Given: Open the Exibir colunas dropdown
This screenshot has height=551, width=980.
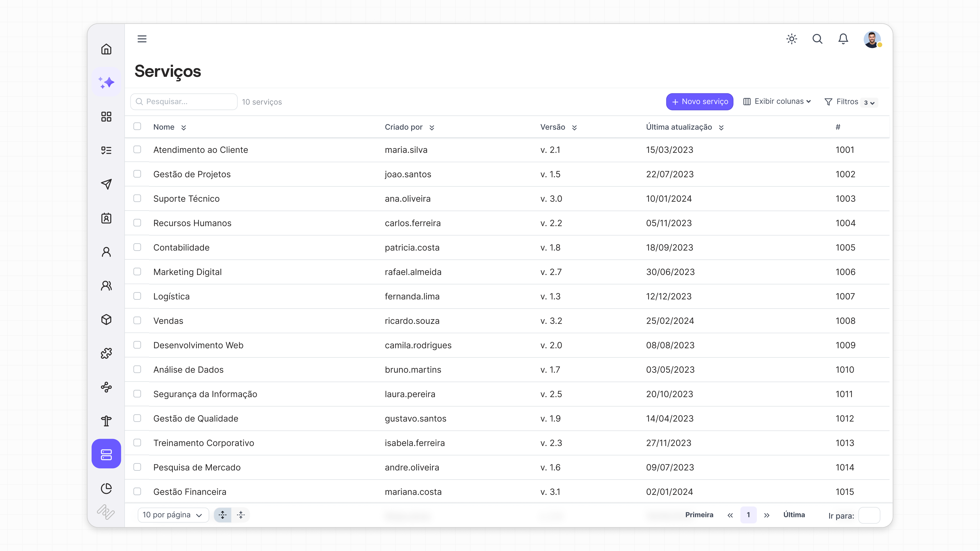Looking at the screenshot, I should pyautogui.click(x=777, y=102).
